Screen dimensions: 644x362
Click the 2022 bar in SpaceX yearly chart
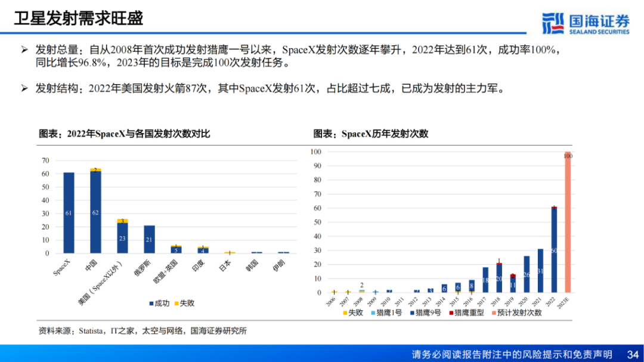554,249
